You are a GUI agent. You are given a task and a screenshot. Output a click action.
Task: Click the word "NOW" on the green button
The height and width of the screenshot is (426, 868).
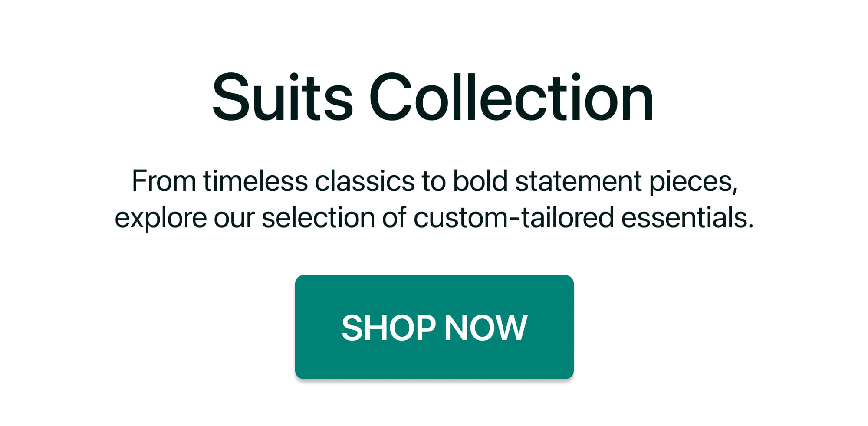pos(486,328)
